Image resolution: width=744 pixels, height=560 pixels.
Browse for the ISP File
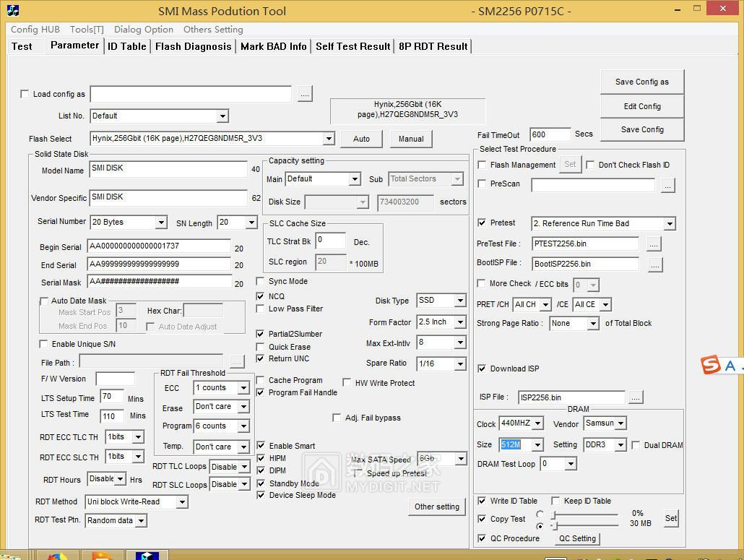pos(635,397)
